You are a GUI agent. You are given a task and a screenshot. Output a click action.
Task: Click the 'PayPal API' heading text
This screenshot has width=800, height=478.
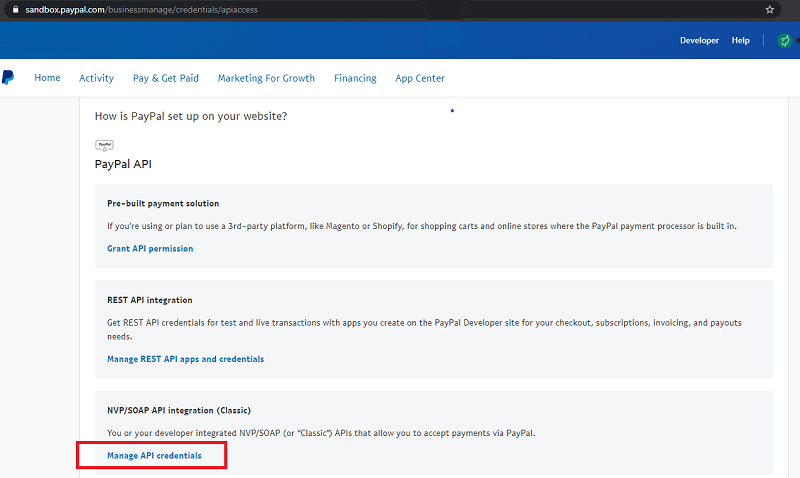point(123,164)
